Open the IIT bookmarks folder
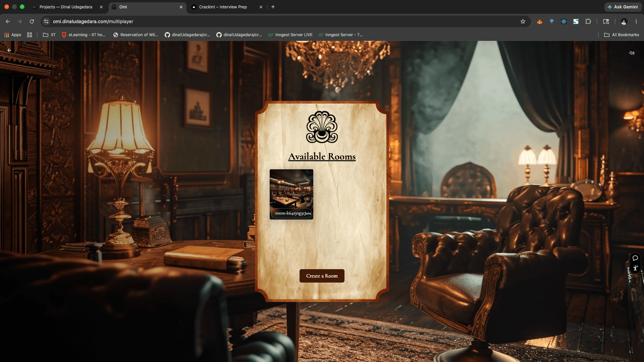Viewport: 644px width, 362px height. pos(49,35)
